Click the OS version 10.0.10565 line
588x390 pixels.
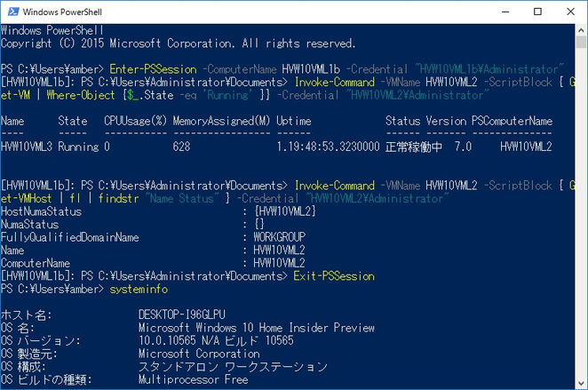[216, 340]
